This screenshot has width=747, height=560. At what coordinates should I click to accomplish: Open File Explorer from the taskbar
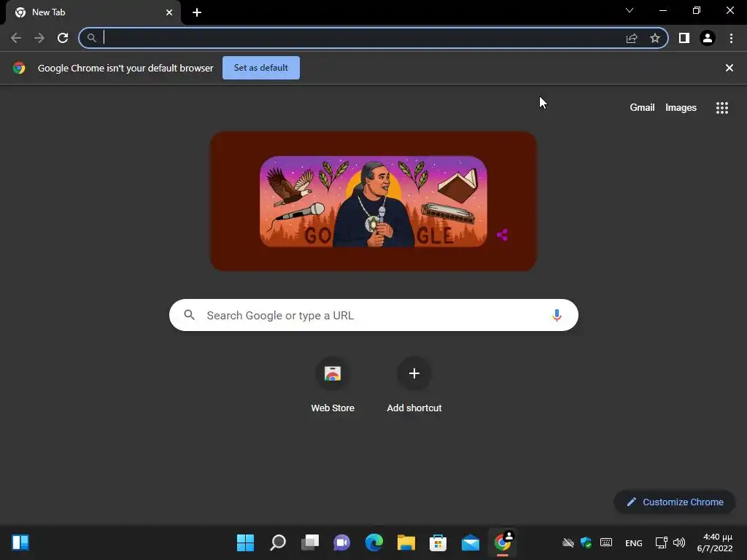point(406,542)
